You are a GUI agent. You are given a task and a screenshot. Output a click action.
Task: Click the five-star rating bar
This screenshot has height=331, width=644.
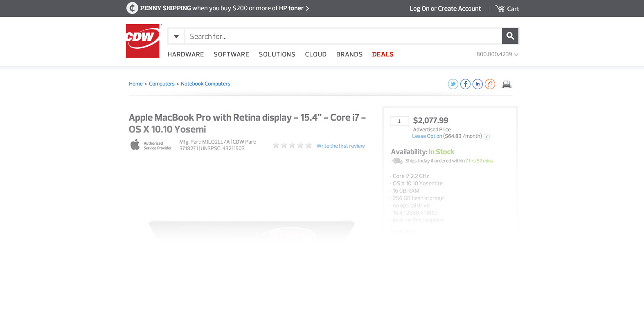[x=292, y=146]
